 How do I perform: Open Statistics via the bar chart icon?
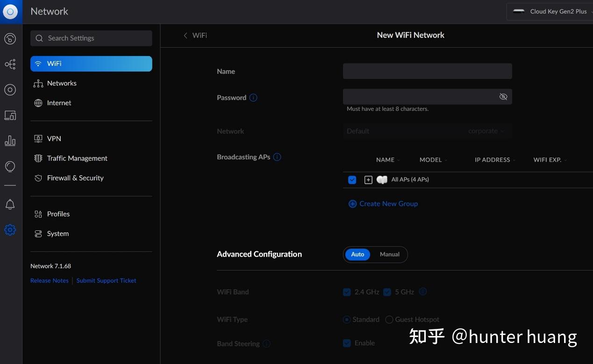(10, 141)
